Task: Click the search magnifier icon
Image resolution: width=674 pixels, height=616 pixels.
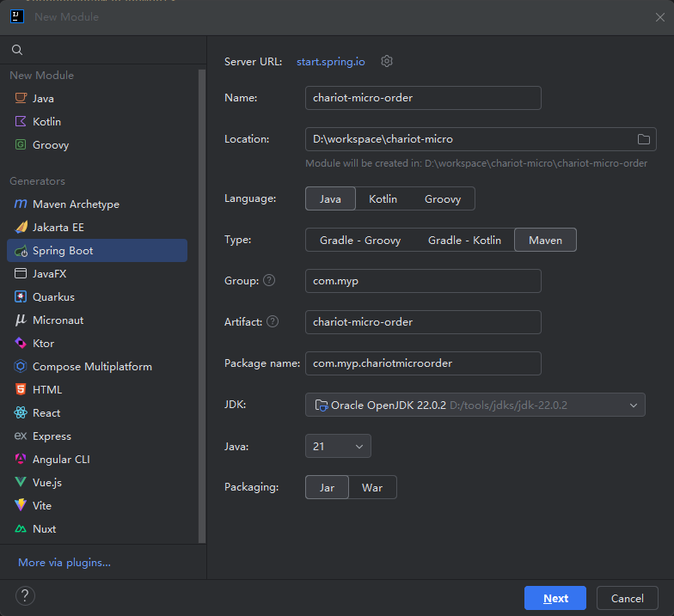Action: click(x=17, y=50)
